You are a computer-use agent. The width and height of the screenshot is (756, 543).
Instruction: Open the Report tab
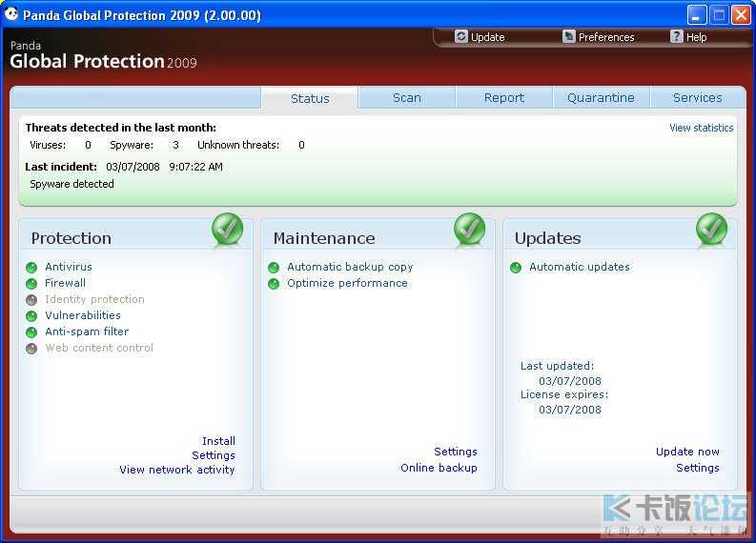coord(503,98)
